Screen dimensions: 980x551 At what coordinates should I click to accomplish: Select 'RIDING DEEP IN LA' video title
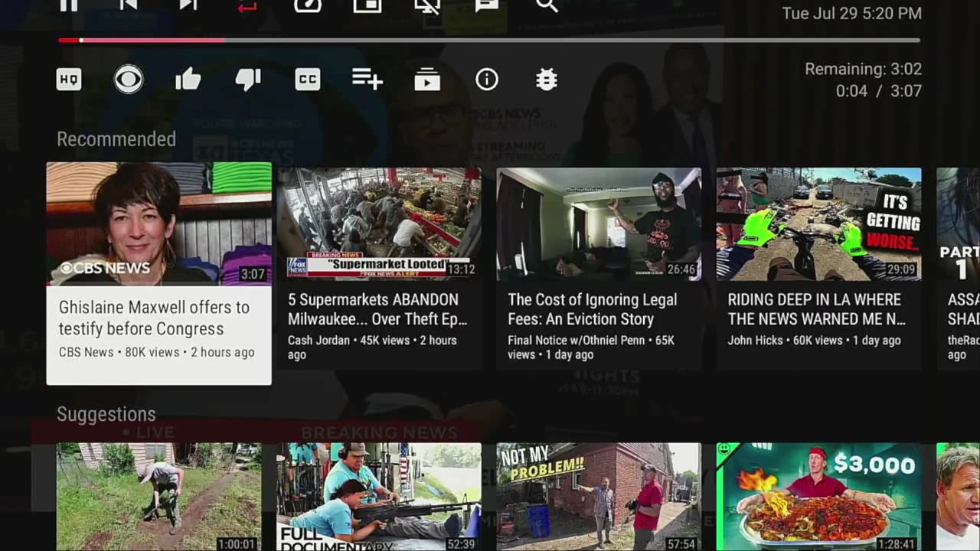[x=816, y=309]
